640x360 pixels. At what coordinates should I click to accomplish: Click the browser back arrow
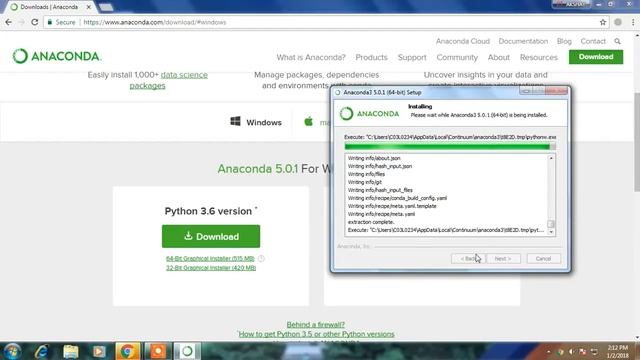tap(9, 22)
